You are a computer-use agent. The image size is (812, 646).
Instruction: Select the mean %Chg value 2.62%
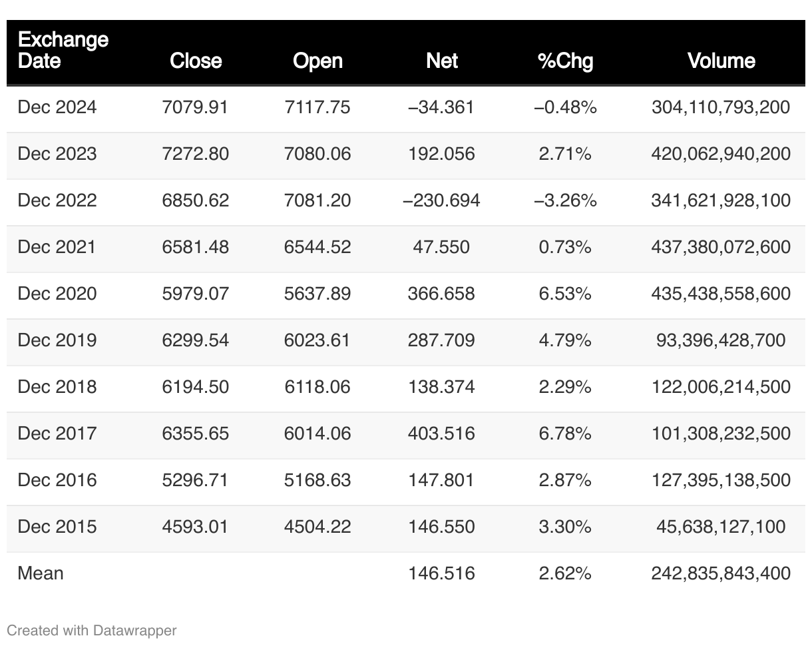coord(565,573)
